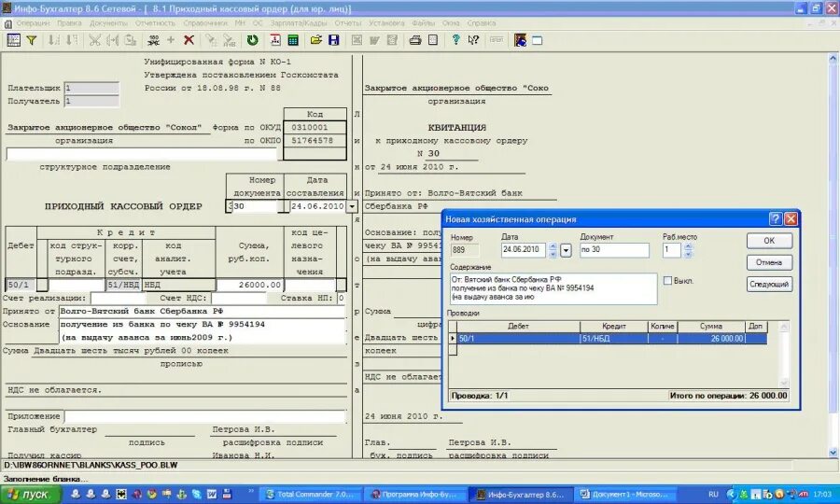Click the Дебет column header in dialog
Screen dimensions: 840x504
click(518, 326)
